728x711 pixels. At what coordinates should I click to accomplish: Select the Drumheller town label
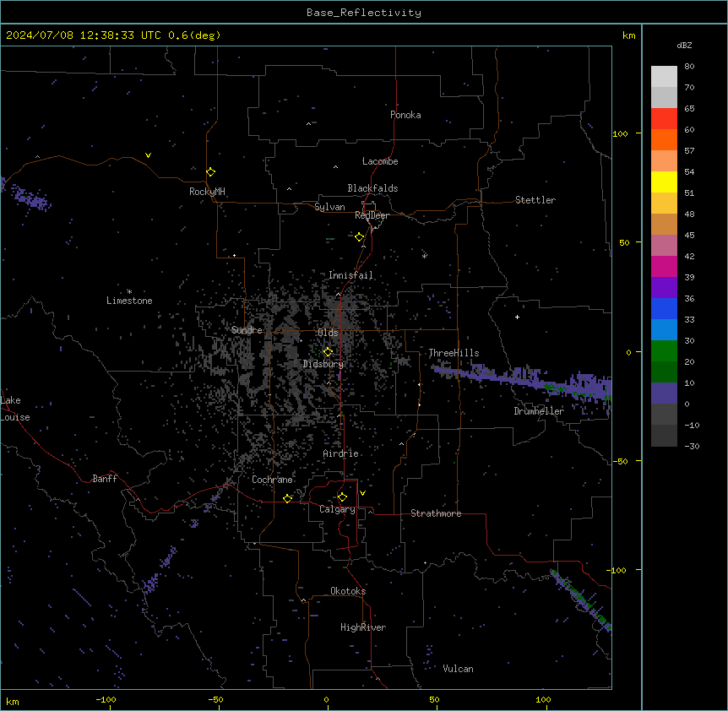(x=539, y=411)
